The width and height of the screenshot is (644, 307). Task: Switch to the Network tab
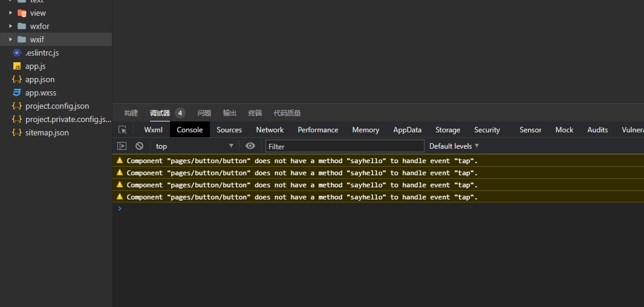pos(270,130)
